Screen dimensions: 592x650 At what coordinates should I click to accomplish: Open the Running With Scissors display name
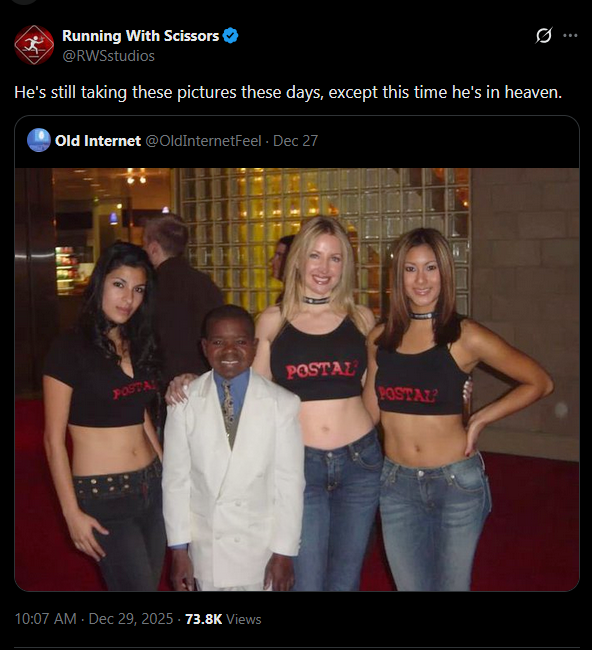tap(141, 36)
